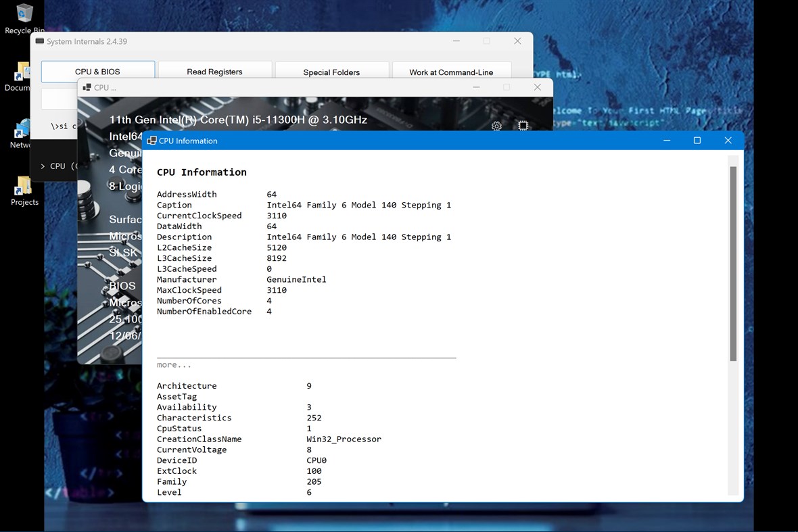The height and width of the screenshot is (532, 798).
Task: Select the CurrentClockSpeed value 3110
Action: point(277,216)
